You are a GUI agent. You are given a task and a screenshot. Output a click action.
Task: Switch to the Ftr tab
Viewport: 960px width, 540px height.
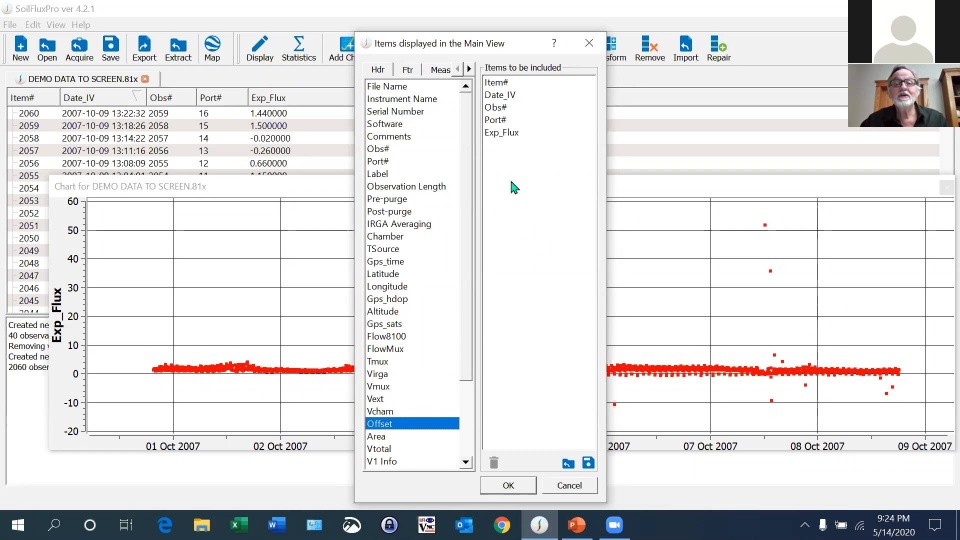pos(407,70)
